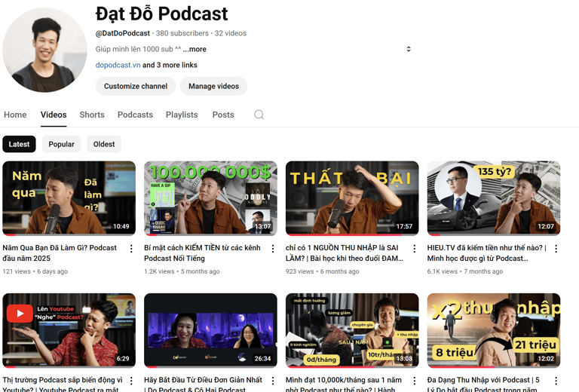Image resolution: width=579 pixels, height=392 pixels.
Task: Show the 'and 3 more links' list
Action: pyautogui.click(x=170, y=65)
